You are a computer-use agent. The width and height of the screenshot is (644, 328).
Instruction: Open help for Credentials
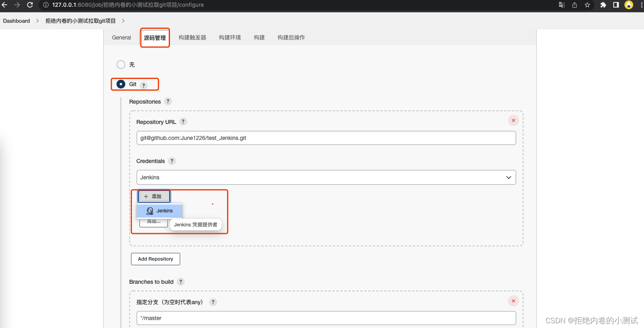click(x=172, y=161)
